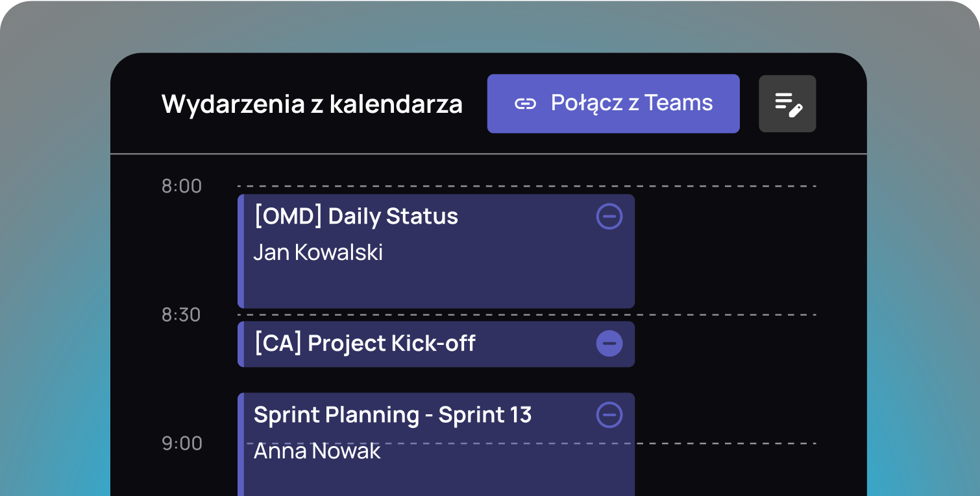Click the Połącz z Teams button
980x496 pixels.
[613, 104]
